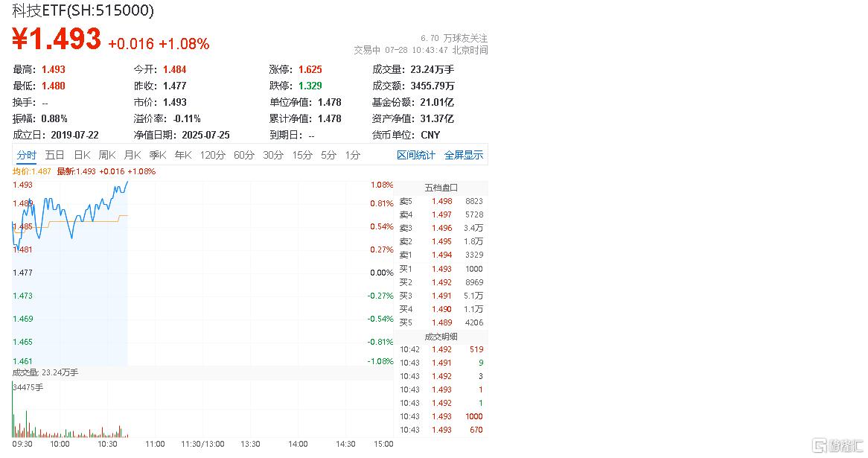
Task: Click the 跌停 value 1.329
Action: tap(310, 86)
